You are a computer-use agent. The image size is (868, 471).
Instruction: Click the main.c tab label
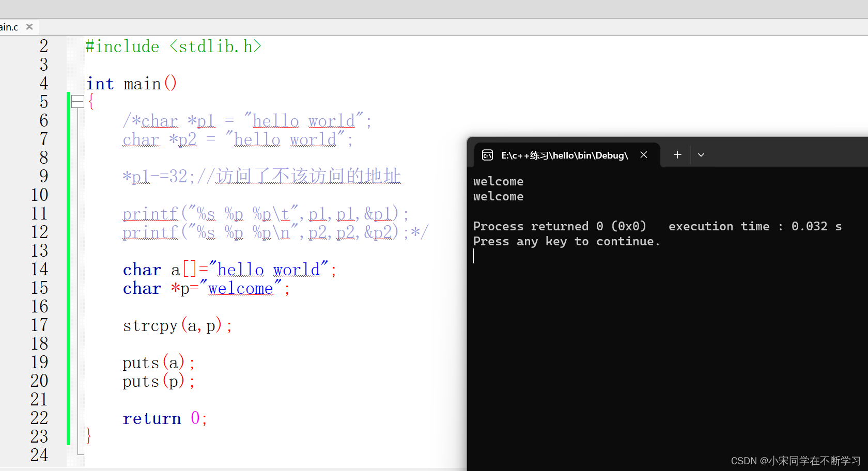pos(9,27)
